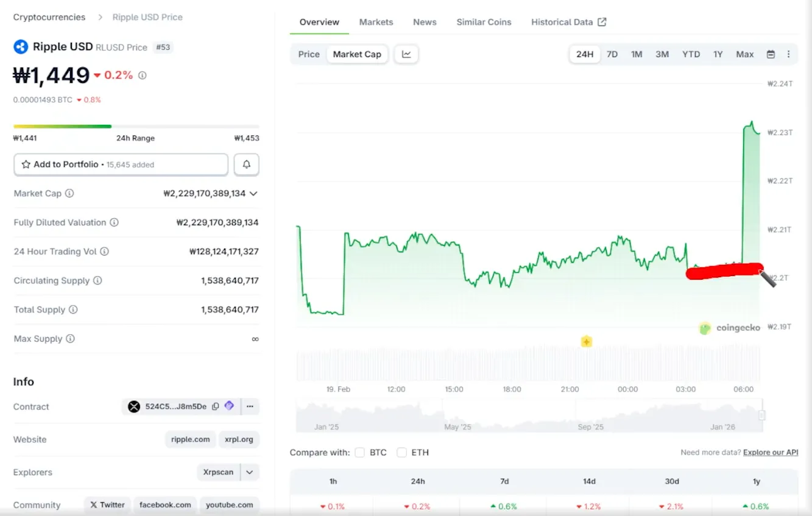Click info icon beside Circulating Supply
The width and height of the screenshot is (812, 516).
pyautogui.click(x=97, y=281)
